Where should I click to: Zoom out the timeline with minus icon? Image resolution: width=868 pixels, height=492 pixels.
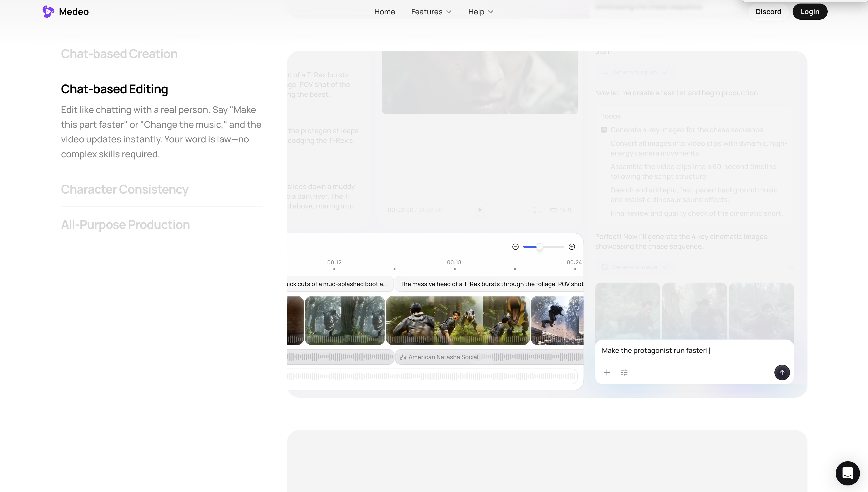[515, 247]
